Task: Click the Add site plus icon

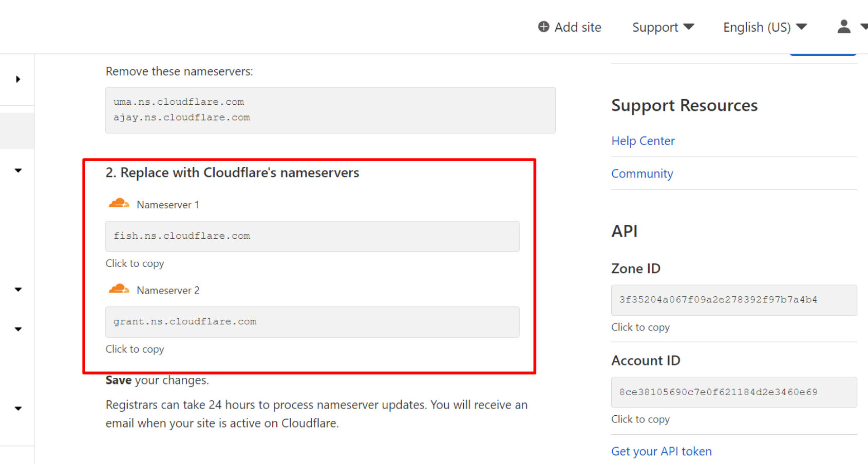Action: tap(543, 27)
